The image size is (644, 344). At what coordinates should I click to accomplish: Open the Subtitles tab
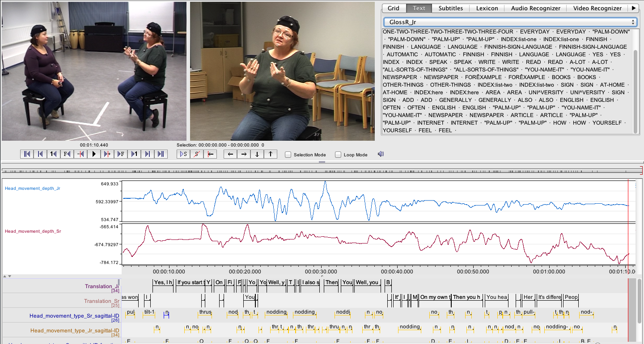click(x=450, y=8)
